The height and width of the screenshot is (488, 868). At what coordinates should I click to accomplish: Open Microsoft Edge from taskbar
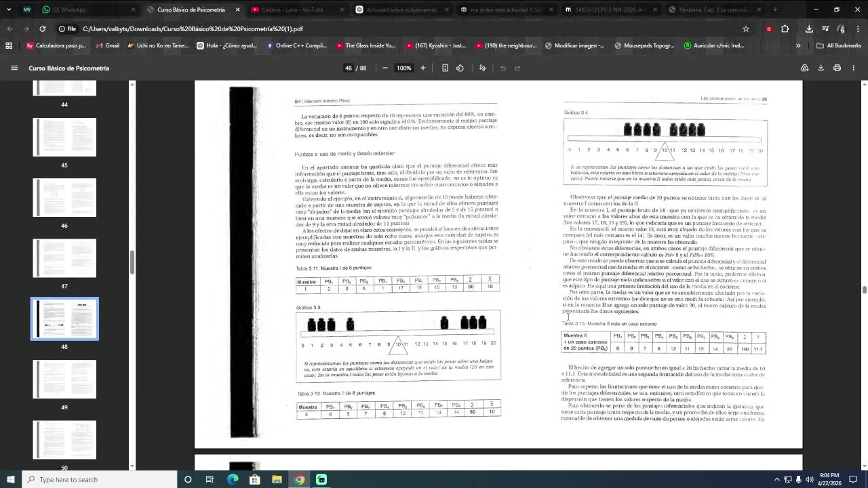click(x=233, y=479)
